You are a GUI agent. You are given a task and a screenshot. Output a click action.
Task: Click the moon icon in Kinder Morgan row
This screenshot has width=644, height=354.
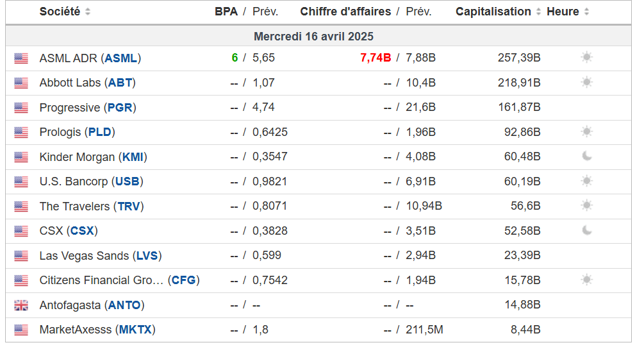[586, 156]
